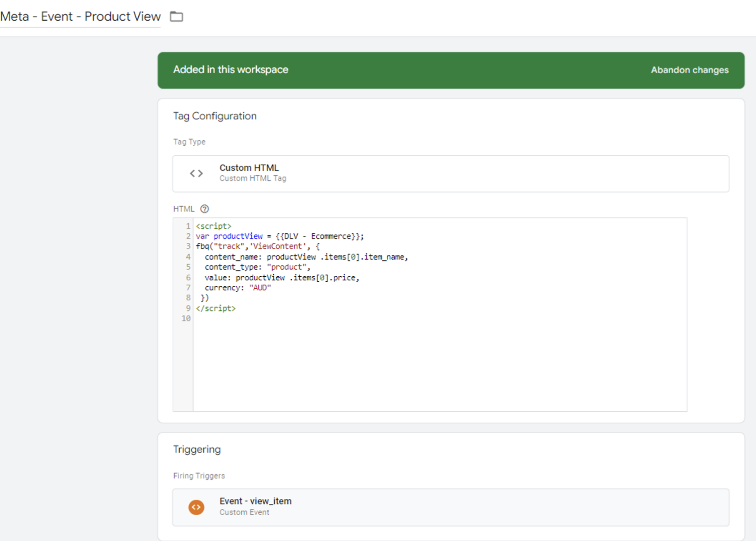Click the opening <script> tag line
Image resolution: width=756 pixels, height=541 pixels.
coord(214,226)
